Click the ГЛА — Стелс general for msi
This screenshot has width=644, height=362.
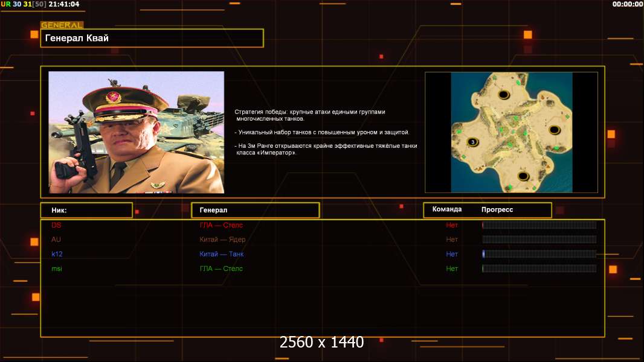point(221,268)
